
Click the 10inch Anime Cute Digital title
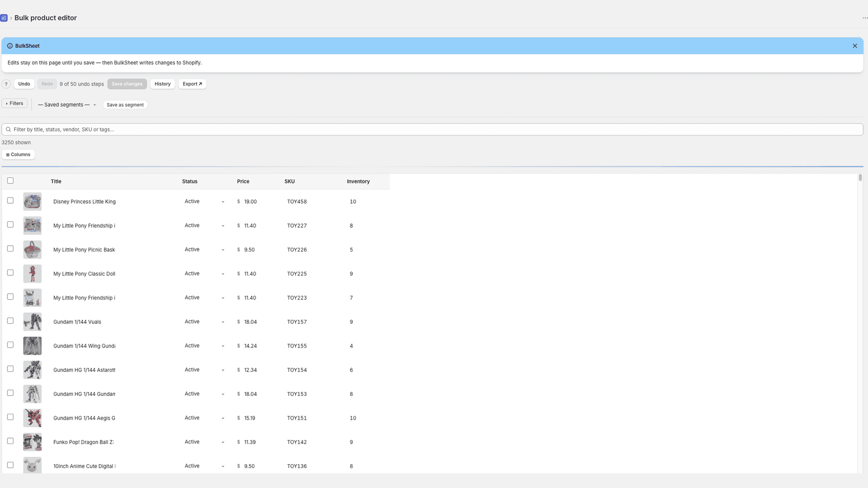pyautogui.click(x=84, y=466)
